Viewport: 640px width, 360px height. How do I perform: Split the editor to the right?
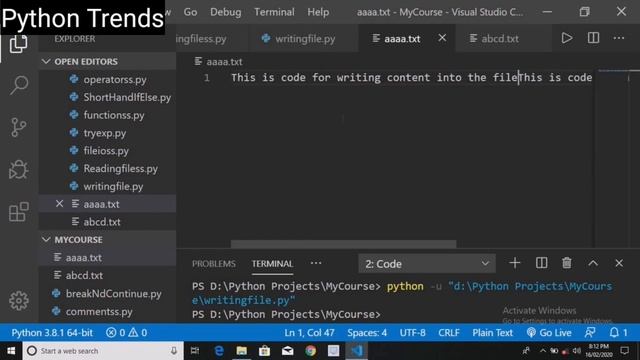(593, 38)
